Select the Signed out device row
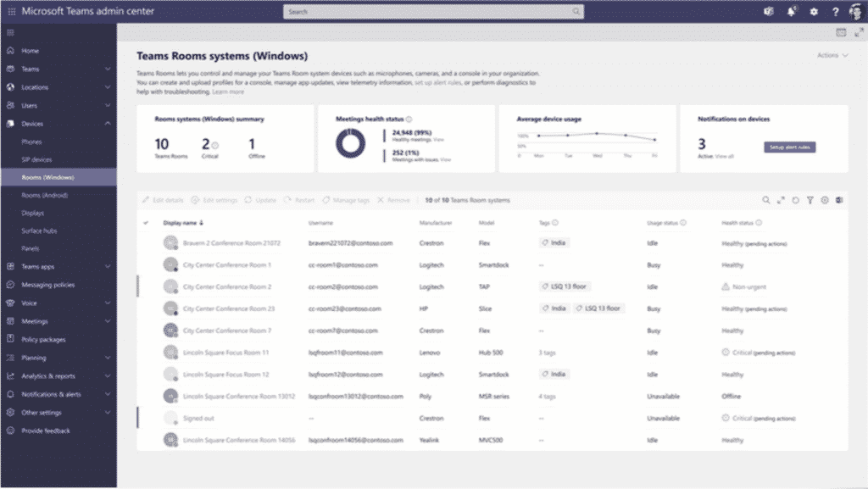 [198, 418]
